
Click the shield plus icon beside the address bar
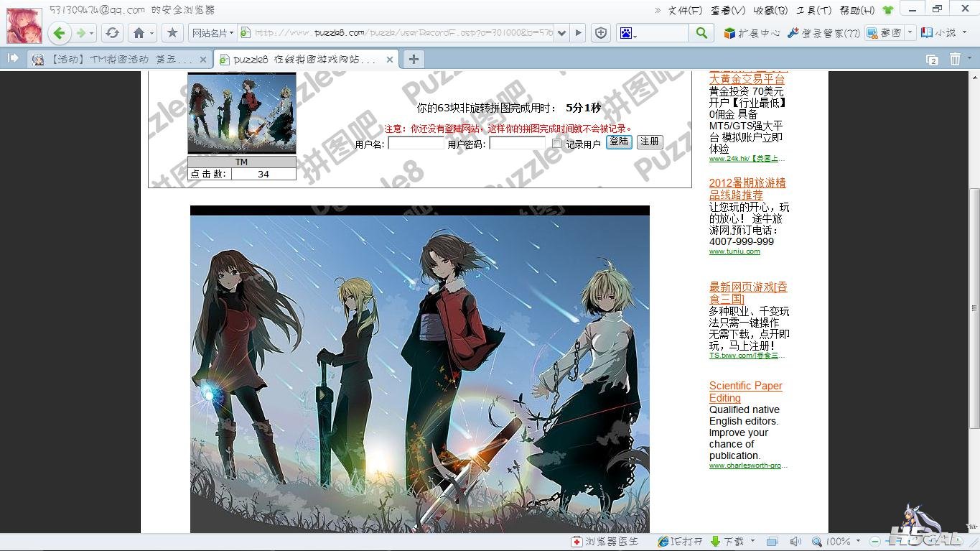click(x=602, y=33)
